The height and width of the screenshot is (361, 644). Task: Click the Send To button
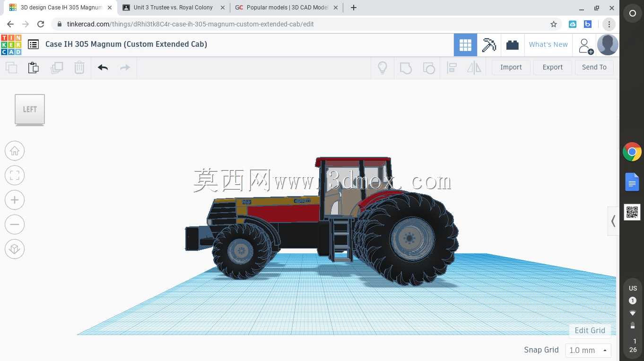tap(594, 67)
